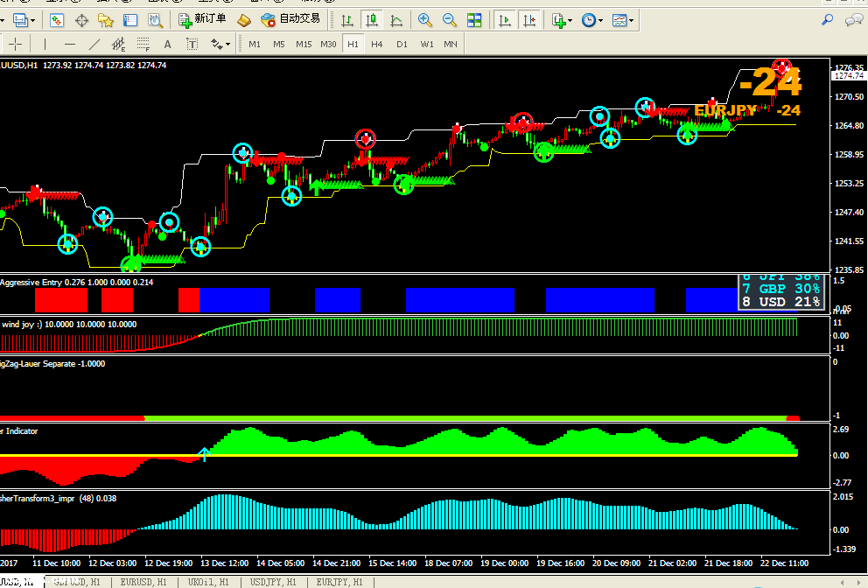Click the 新订单 new order button

(202, 20)
